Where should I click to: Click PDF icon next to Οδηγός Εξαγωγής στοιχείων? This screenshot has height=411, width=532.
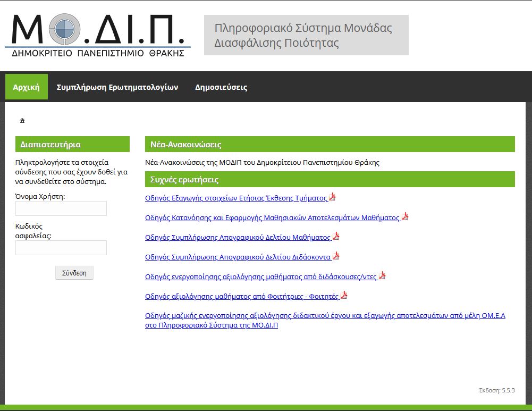[332, 197]
